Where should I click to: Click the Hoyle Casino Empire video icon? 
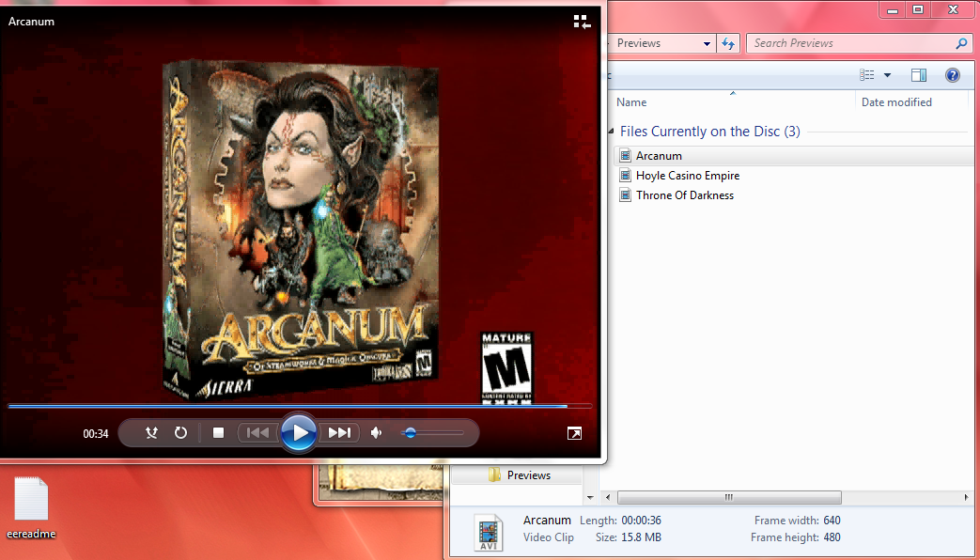tap(625, 176)
